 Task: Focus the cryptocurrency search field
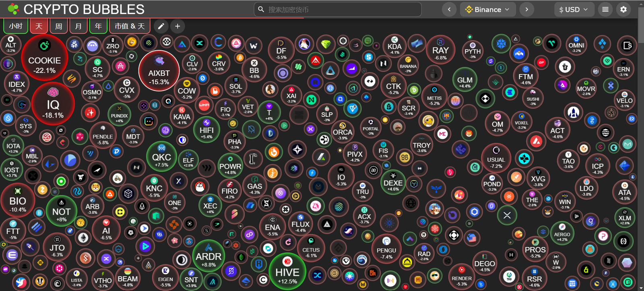(x=338, y=9)
